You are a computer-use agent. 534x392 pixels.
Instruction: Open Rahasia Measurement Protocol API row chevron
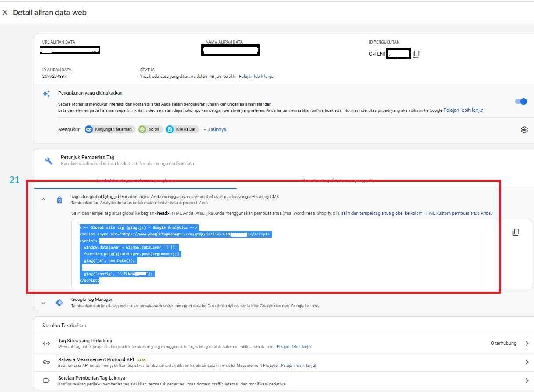click(527, 362)
